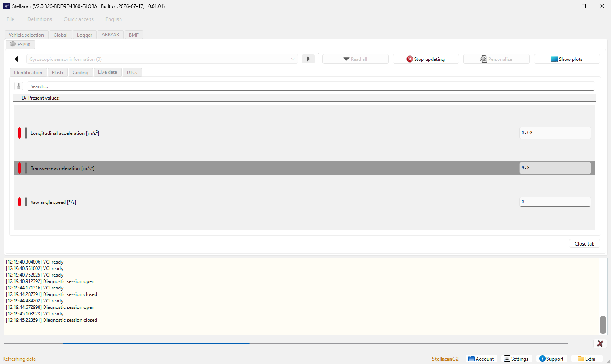This screenshot has width=611, height=364.
Task: Open the Support help button
Action: (551, 359)
